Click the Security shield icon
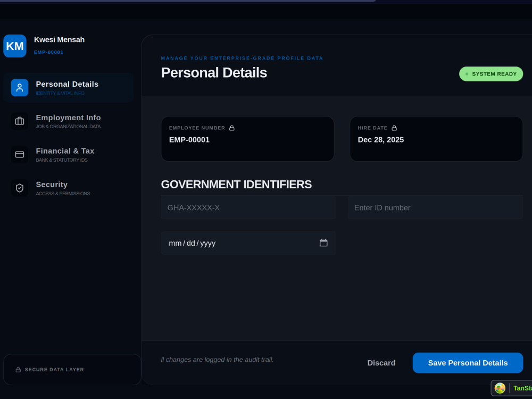The height and width of the screenshot is (399, 532). point(20,188)
